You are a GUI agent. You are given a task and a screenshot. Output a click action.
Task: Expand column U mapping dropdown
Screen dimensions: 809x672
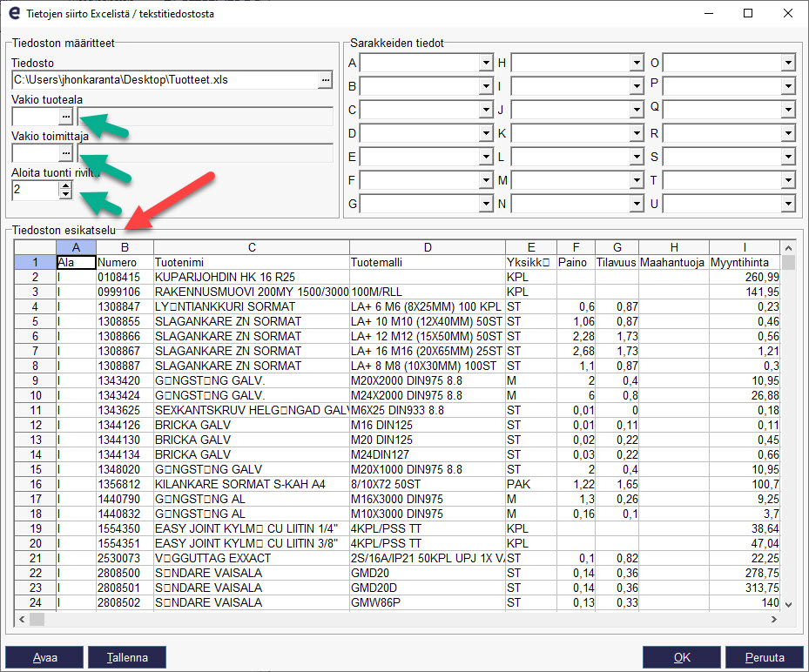click(x=788, y=205)
